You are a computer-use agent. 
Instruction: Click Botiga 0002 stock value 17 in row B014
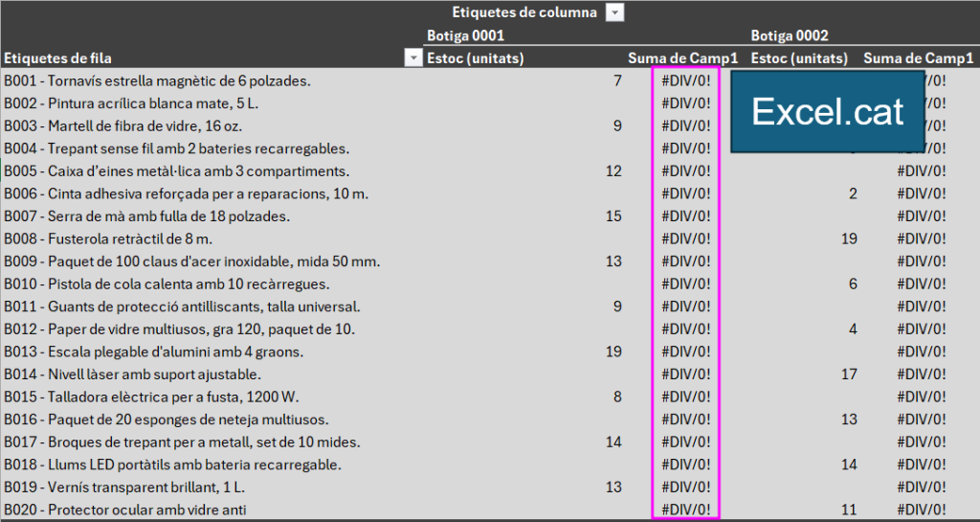click(x=850, y=374)
